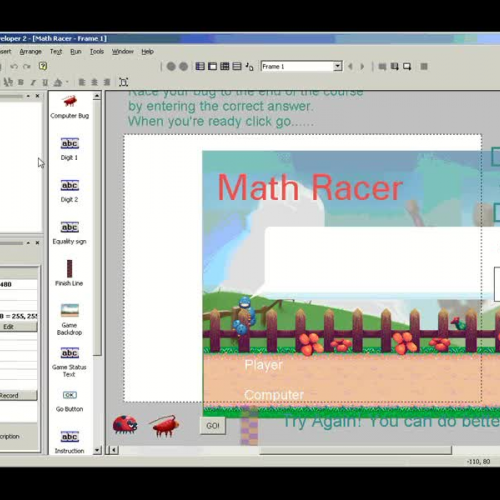Select the Game Status Text object

pyautogui.click(x=69, y=362)
